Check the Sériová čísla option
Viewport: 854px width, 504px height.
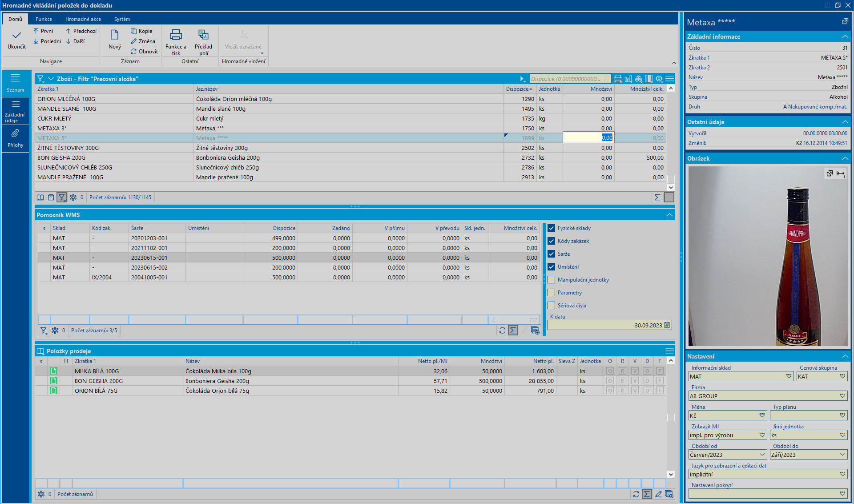pyautogui.click(x=552, y=306)
